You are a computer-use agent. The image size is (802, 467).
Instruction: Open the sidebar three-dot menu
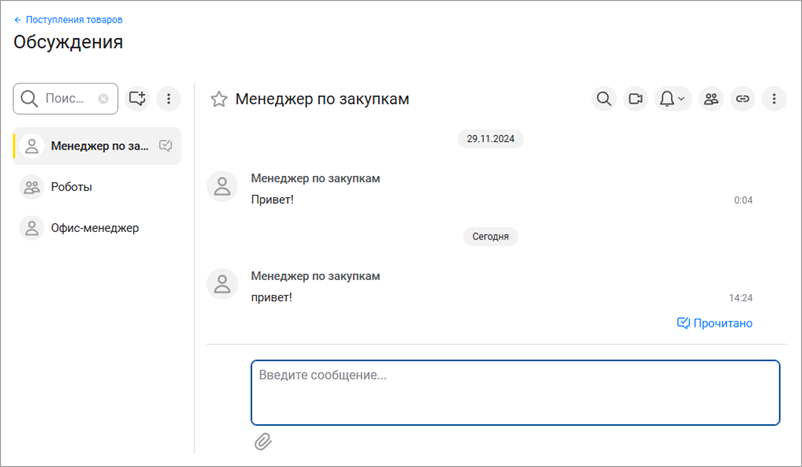point(169,99)
